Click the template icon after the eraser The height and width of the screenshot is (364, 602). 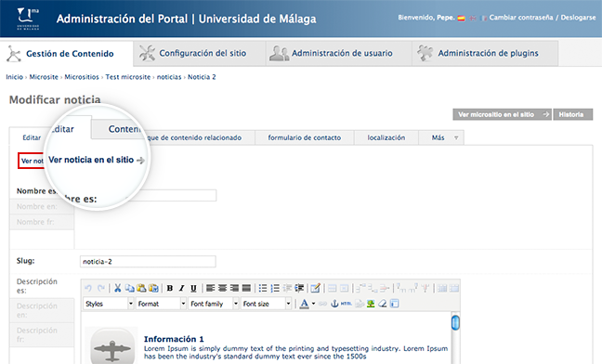tap(394, 304)
